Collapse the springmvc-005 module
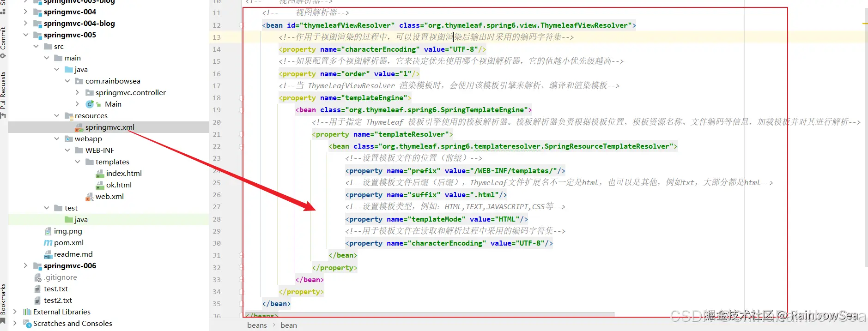Screen dimensions: 868x331 coord(26,35)
